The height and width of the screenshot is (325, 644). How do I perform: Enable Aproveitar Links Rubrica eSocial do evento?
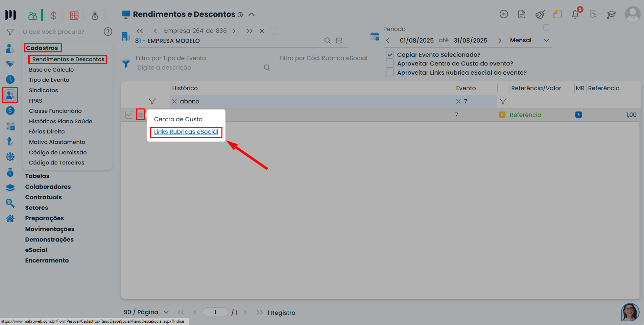[x=390, y=73]
